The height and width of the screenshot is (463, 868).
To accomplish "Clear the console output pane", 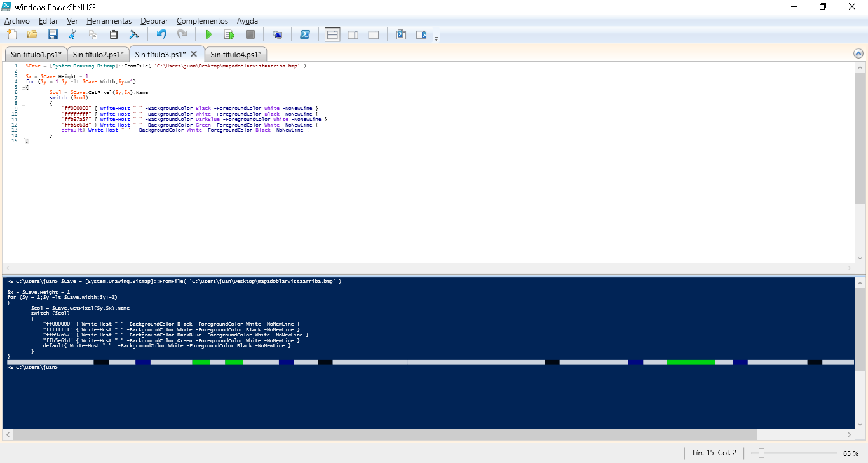I will coord(134,34).
